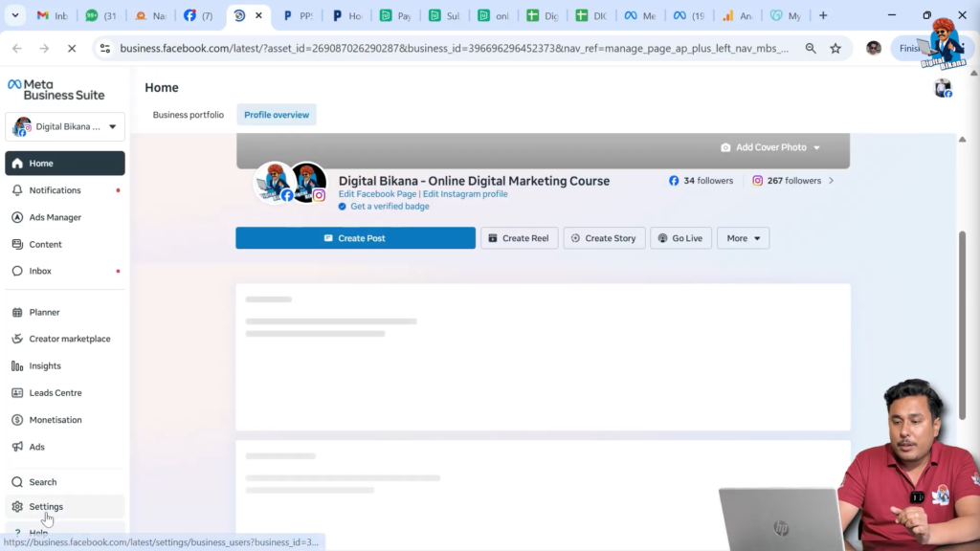
Task: Click the Create Post button
Action: tap(355, 238)
